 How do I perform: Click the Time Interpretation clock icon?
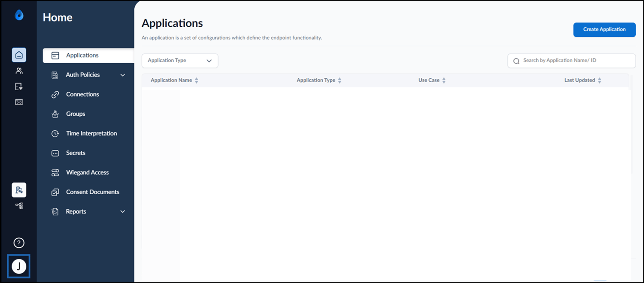[x=55, y=133]
